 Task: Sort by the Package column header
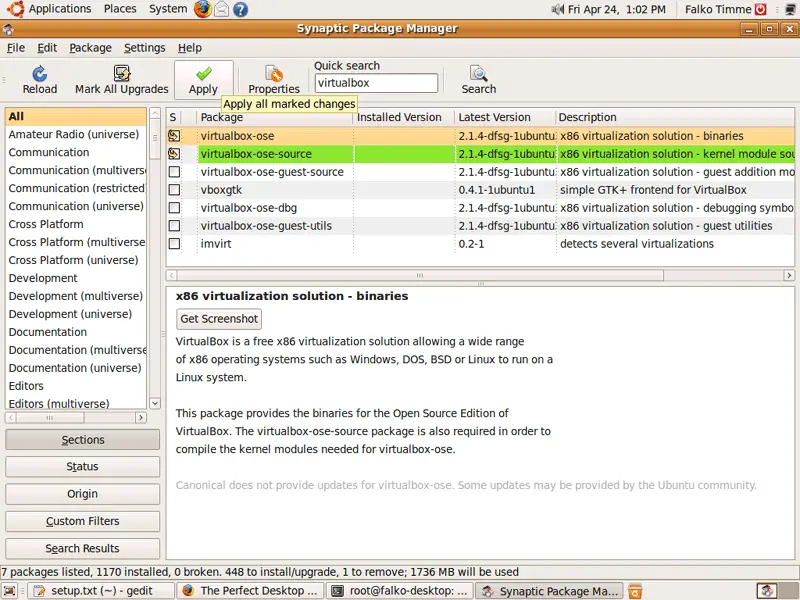(274, 117)
